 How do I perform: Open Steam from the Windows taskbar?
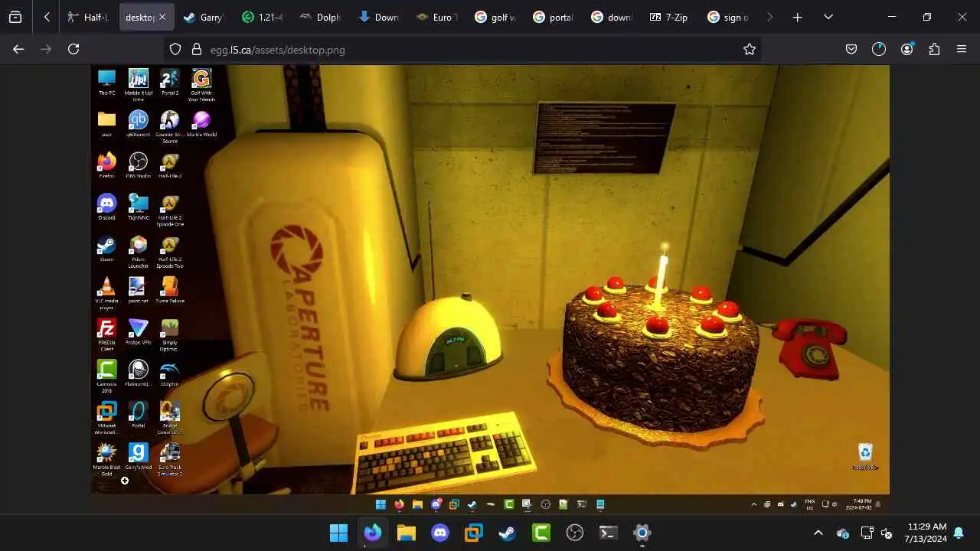tap(507, 533)
